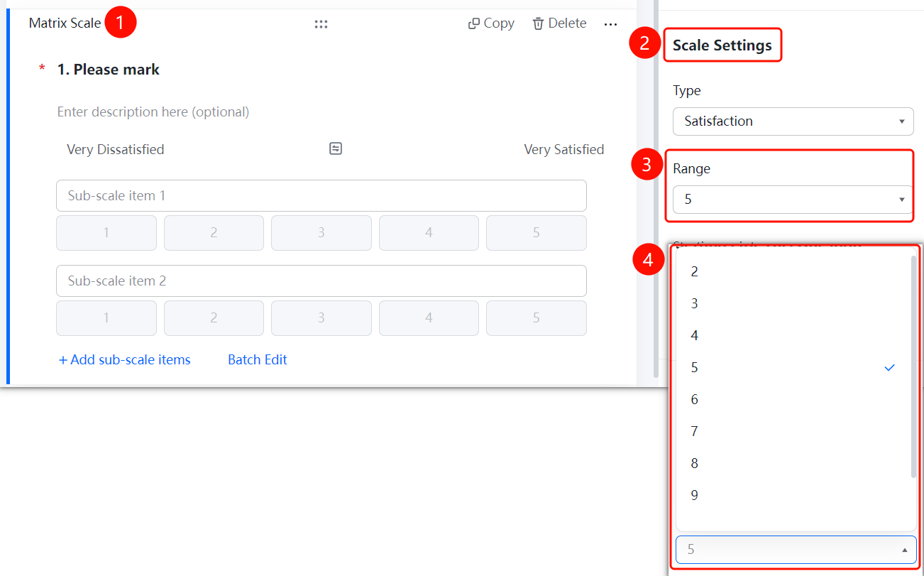Click the Scale Settings heading
924x576 pixels.
(722, 45)
